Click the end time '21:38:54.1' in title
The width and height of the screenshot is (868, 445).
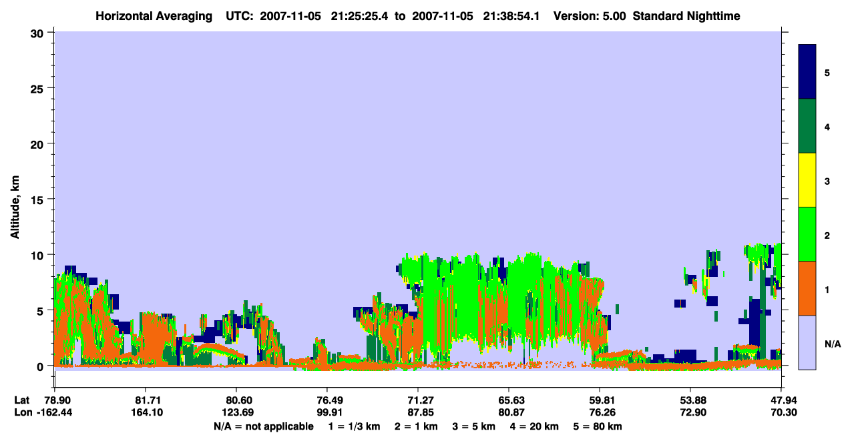pos(510,15)
